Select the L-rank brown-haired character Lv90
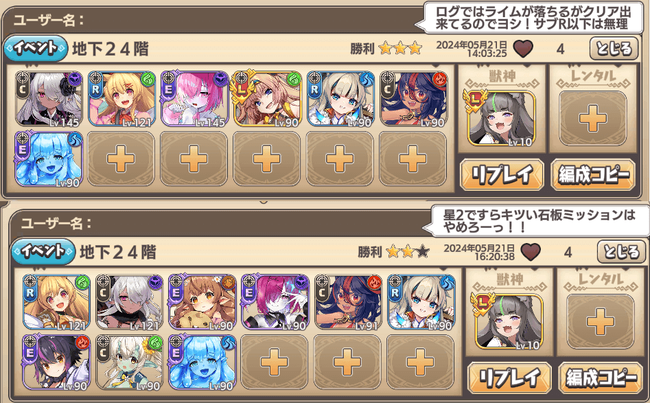The image size is (650, 403). point(267,99)
